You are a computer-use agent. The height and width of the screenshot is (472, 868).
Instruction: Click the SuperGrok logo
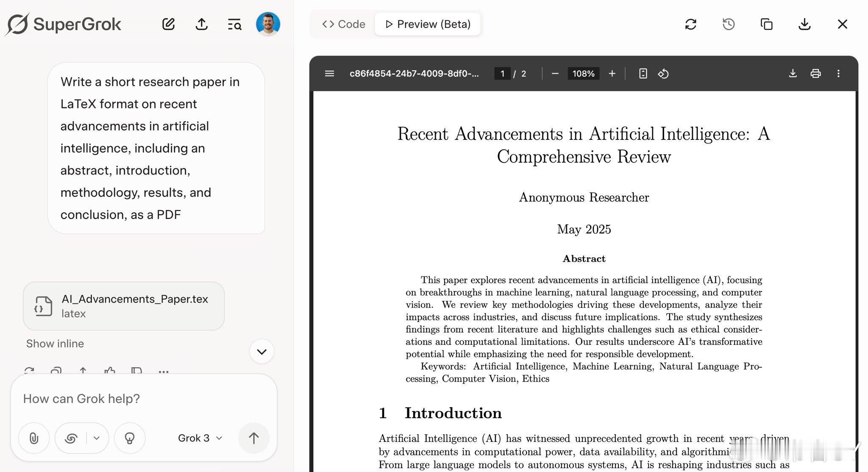64,24
